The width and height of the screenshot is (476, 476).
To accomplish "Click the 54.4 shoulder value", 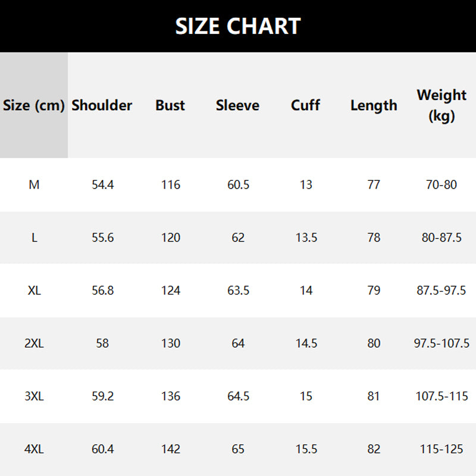I will coord(102,184).
